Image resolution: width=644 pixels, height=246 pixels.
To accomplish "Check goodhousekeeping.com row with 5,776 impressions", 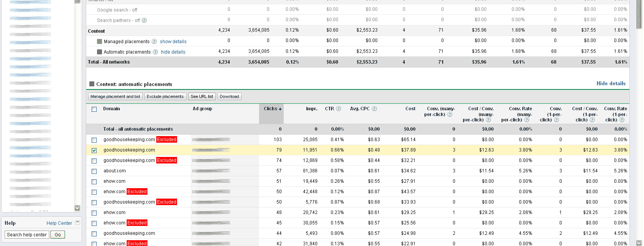I will coord(94,202).
